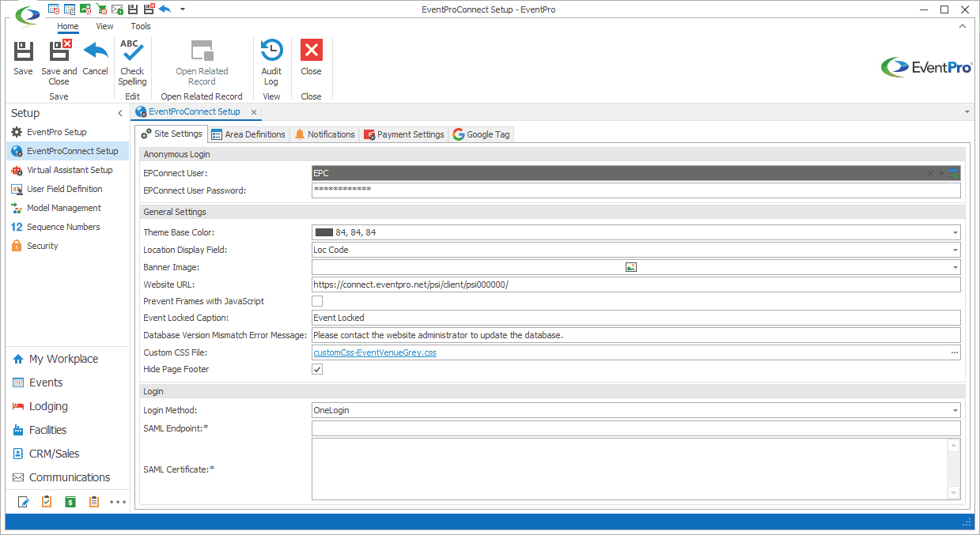Viewport: 980px width, 535px height.
Task: Uncheck the Hide Page Footer checkbox
Action: 317,369
